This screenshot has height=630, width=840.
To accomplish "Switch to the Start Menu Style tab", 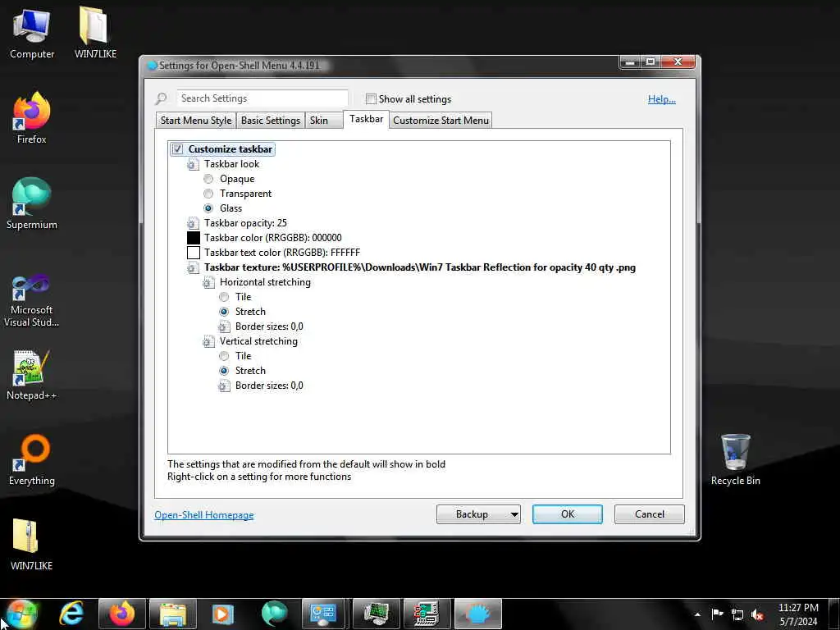I will tap(195, 120).
